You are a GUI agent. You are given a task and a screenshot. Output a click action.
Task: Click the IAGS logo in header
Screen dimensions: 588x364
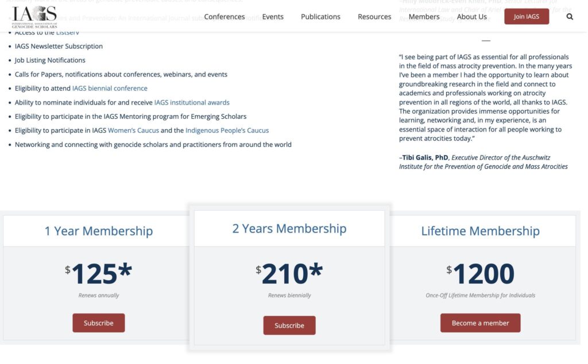coord(34,17)
